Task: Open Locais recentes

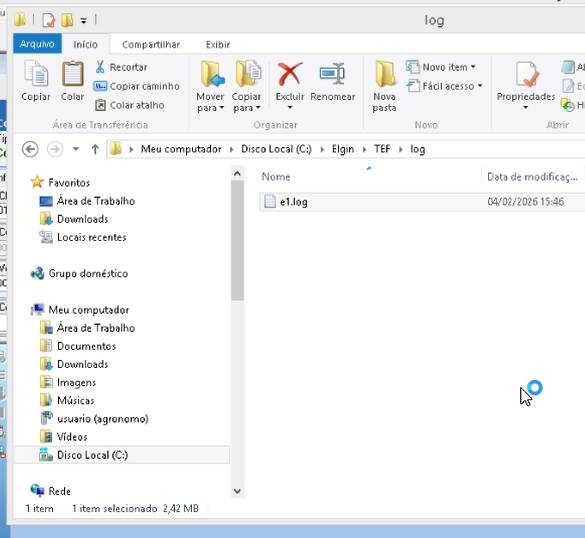Action: coord(91,237)
